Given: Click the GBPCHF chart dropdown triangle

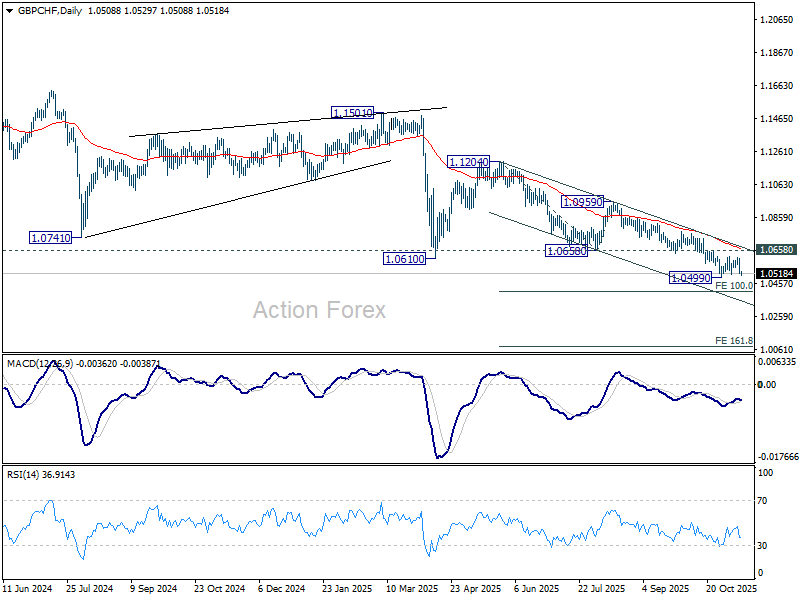Looking at the screenshot, I should (x=10, y=11).
